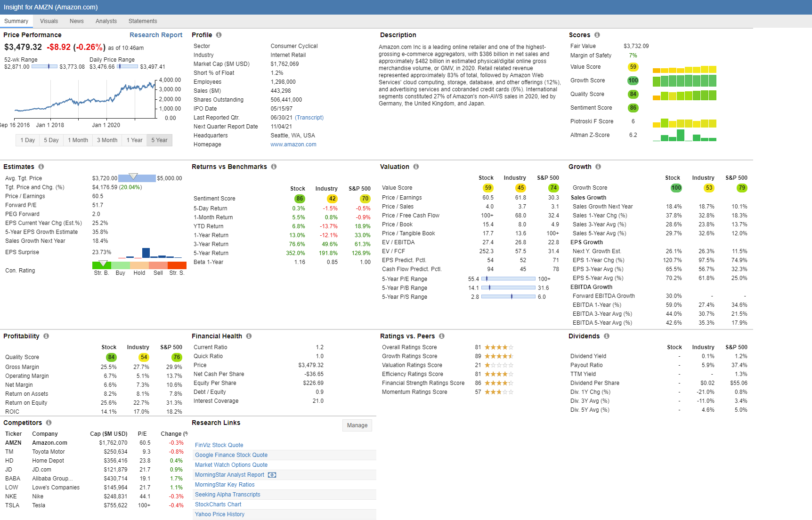Click the Competitors info icon

[49, 423]
